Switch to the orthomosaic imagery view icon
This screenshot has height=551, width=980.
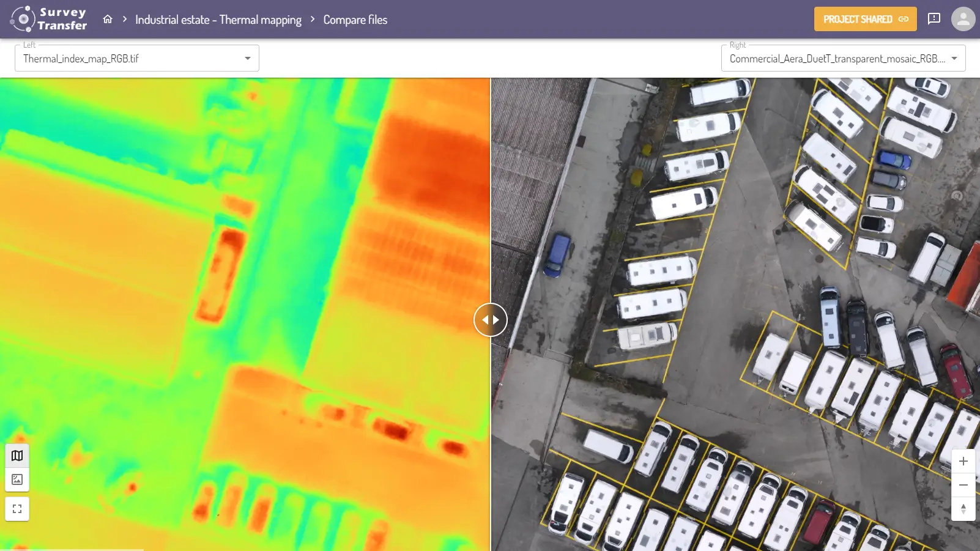17,479
